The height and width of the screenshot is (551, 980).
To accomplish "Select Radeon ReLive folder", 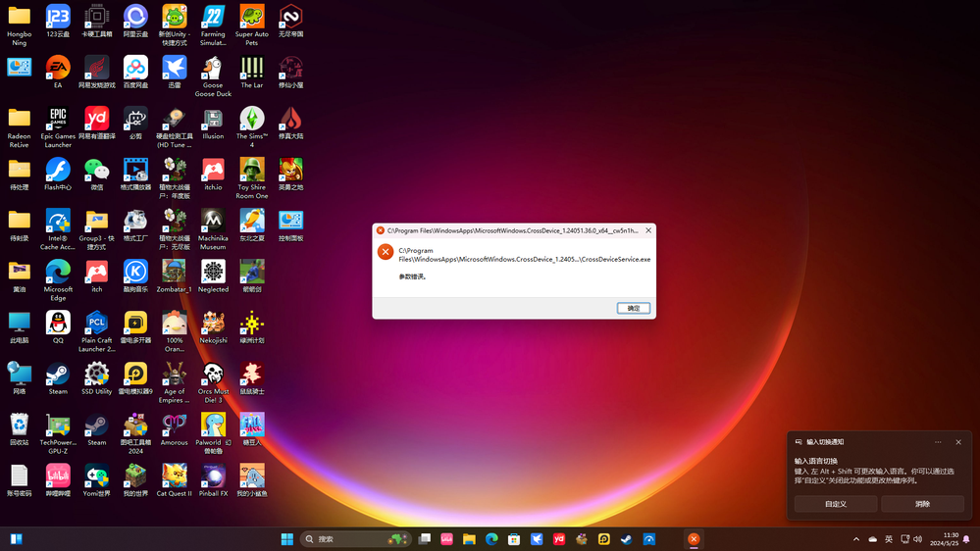I will (20, 128).
